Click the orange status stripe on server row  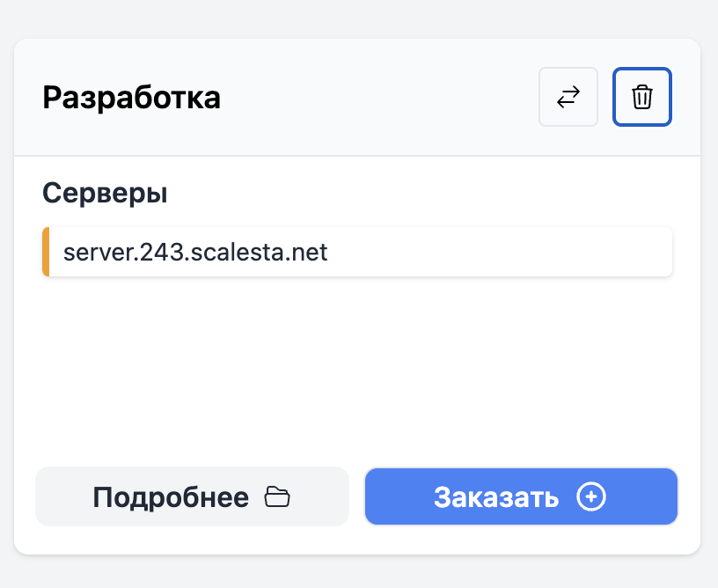coord(46,252)
